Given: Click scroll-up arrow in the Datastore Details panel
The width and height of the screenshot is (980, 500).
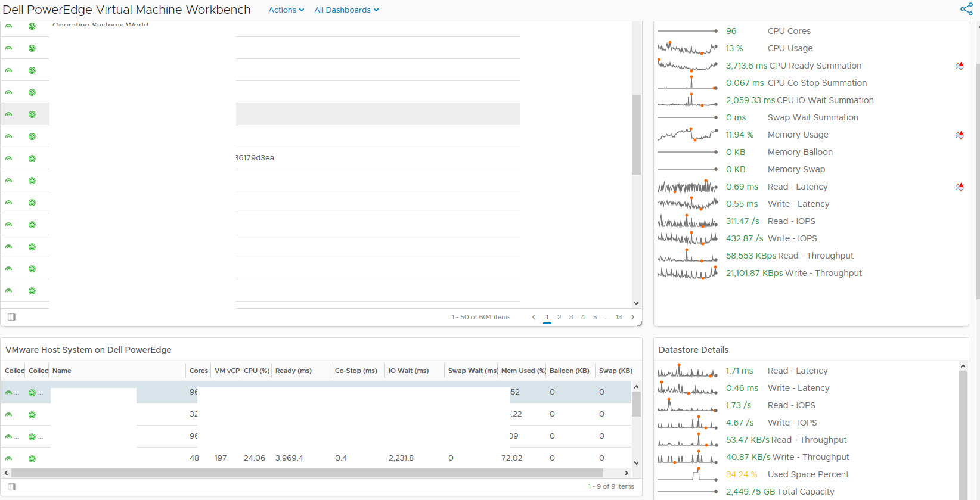Looking at the screenshot, I should pyautogui.click(x=963, y=366).
